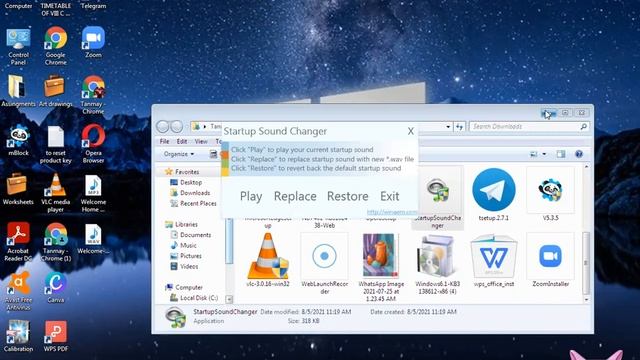Open the Control Panel desktop icon
Image resolution: width=640 pixels, height=360 pixels.
pos(18,46)
